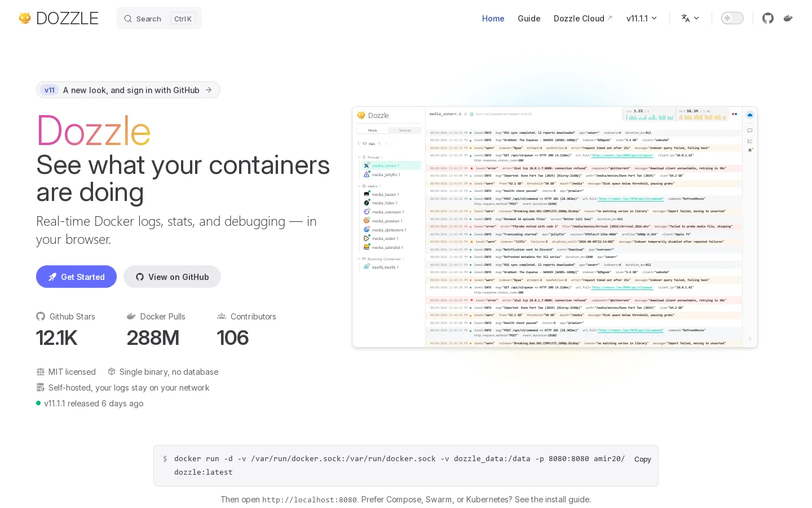This screenshot has height=508, width=812.
Task: Click the media_prowlarr.1 container icon in preview
Action: 367,221
